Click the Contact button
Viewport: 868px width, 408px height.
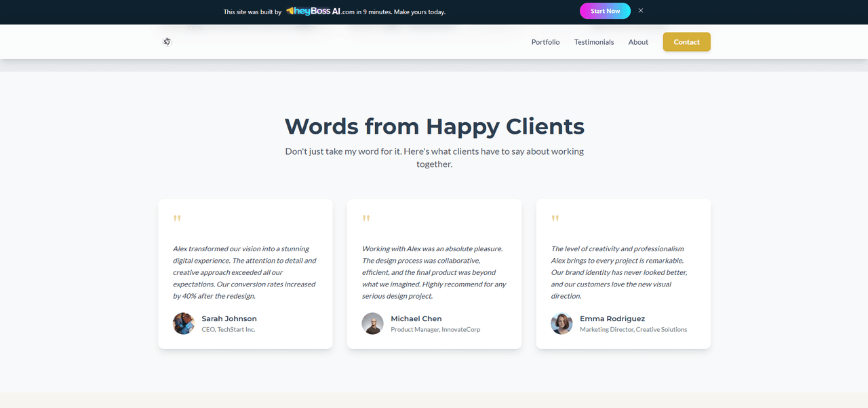pos(686,42)
